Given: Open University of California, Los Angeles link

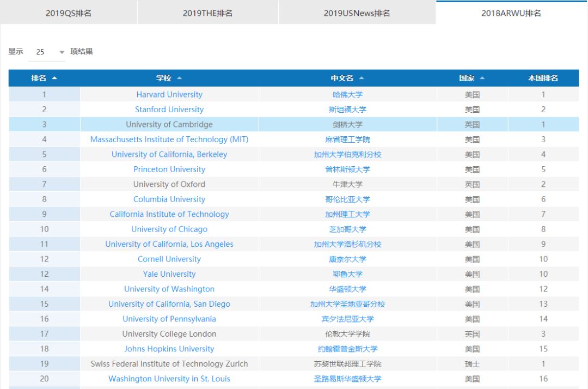Looking at the screenshot, I should (169, 244).
